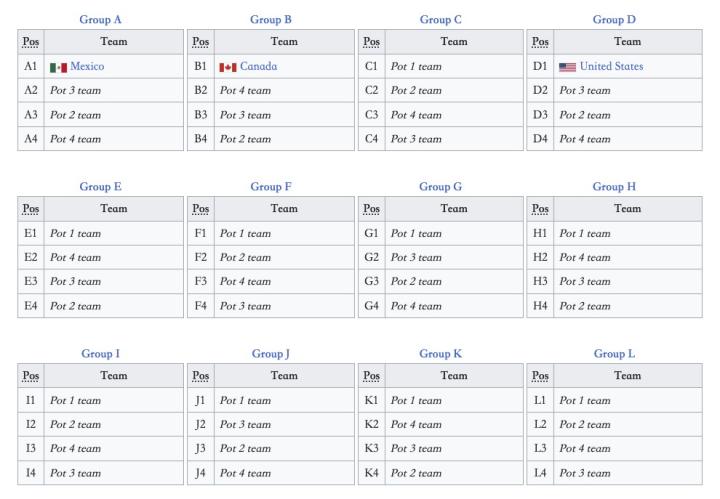Open the Group L heading link

pyautogui.click(x=614, y=353)
